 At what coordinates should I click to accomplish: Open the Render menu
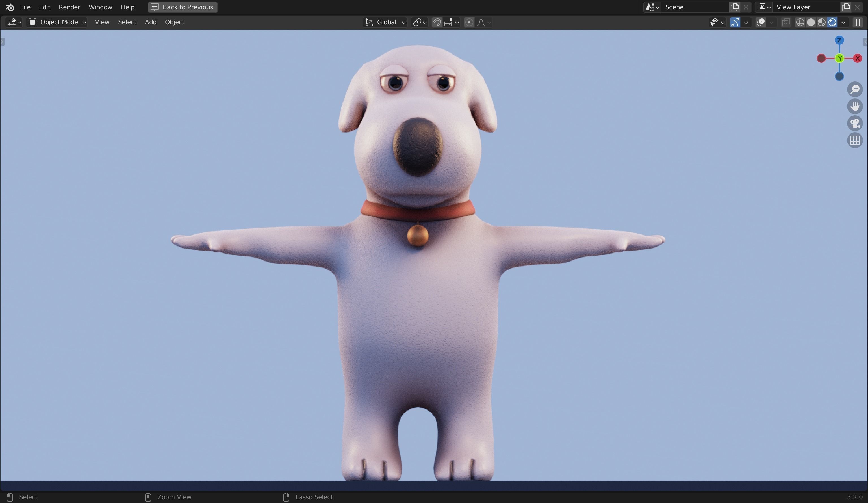point(69,7)
